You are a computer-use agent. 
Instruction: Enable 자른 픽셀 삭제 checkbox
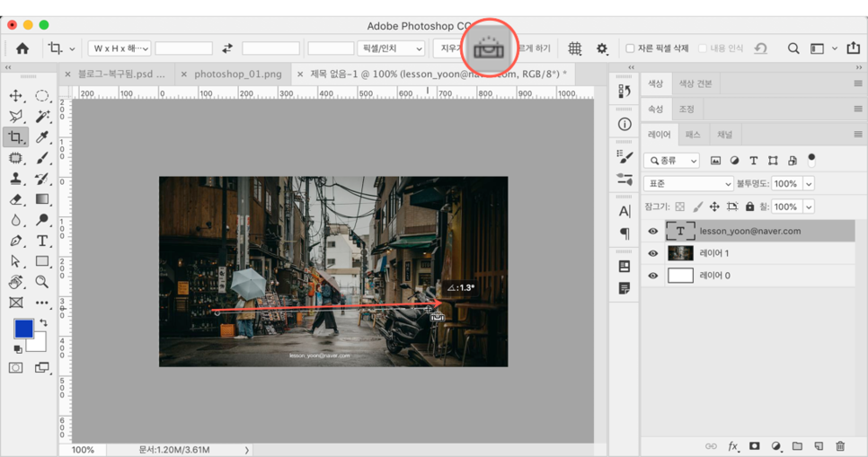630,48
